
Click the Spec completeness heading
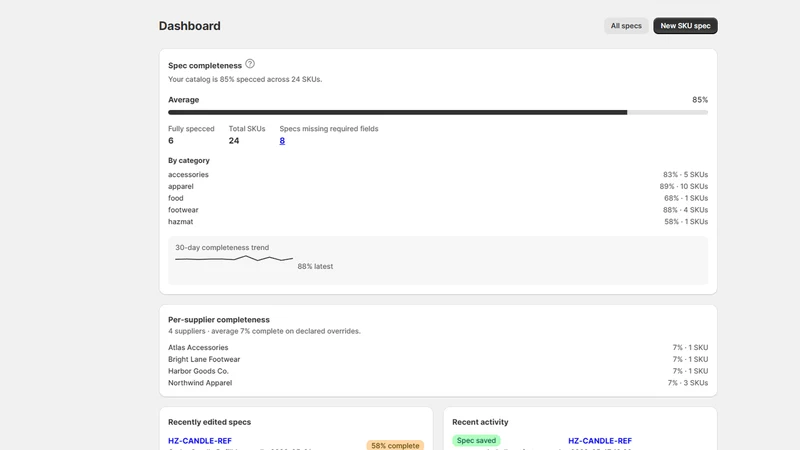coord(205,66)
